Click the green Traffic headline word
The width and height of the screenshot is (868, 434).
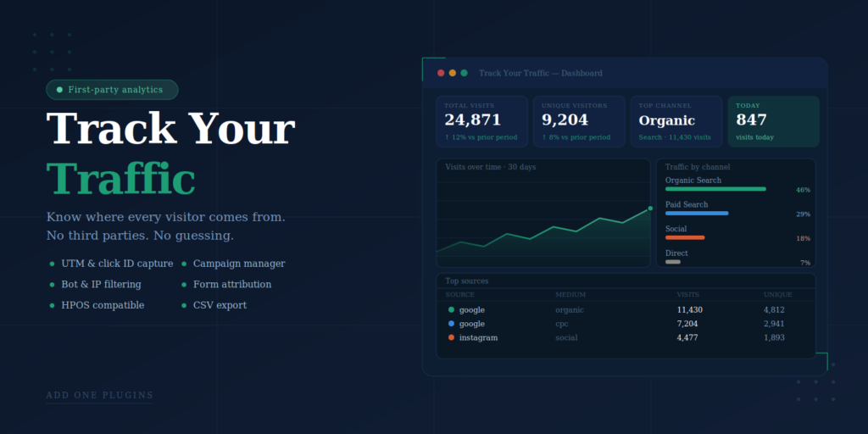tap(121, 180)
